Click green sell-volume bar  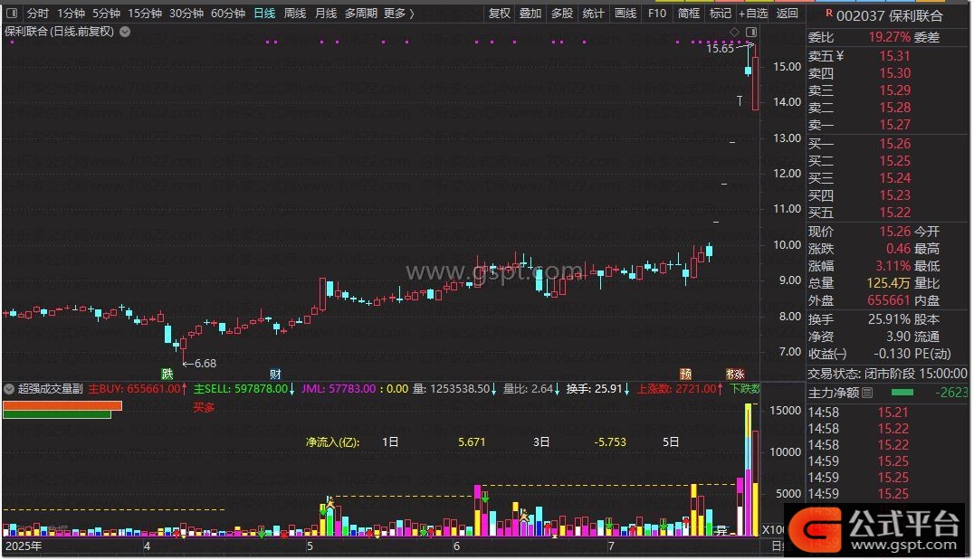click(x=57, y=414)
